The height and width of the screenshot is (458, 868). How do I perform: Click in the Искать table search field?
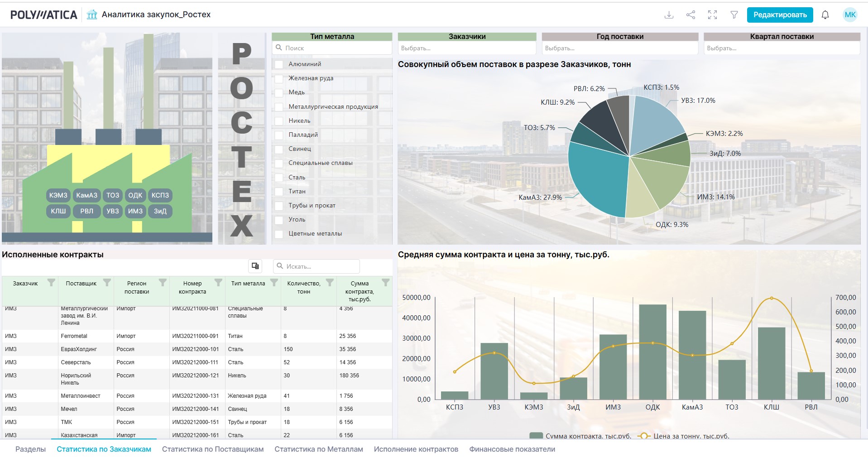point(317,266)
